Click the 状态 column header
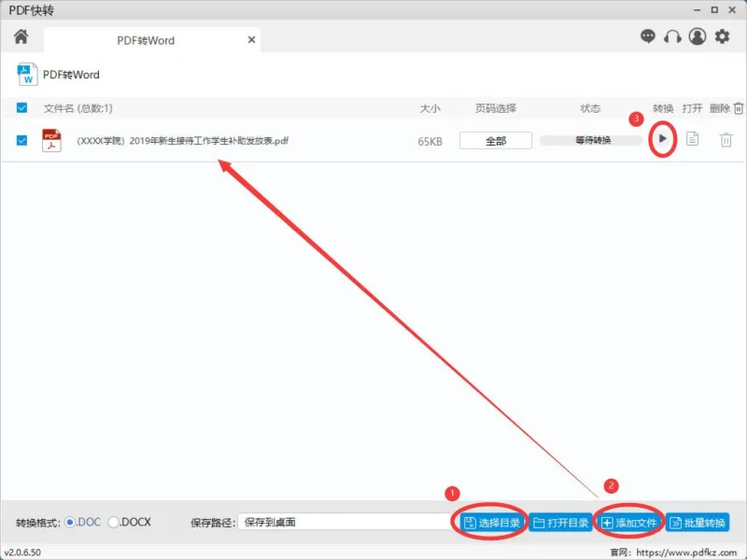Image resolution: width=747 pixels, height=560 pixels. pos(590,108)
